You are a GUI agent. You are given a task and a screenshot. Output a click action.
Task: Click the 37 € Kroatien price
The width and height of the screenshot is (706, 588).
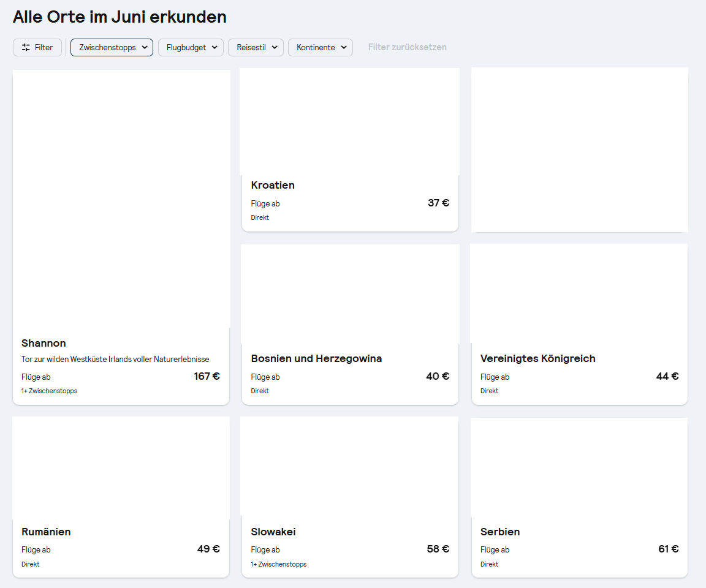[439, 203]
